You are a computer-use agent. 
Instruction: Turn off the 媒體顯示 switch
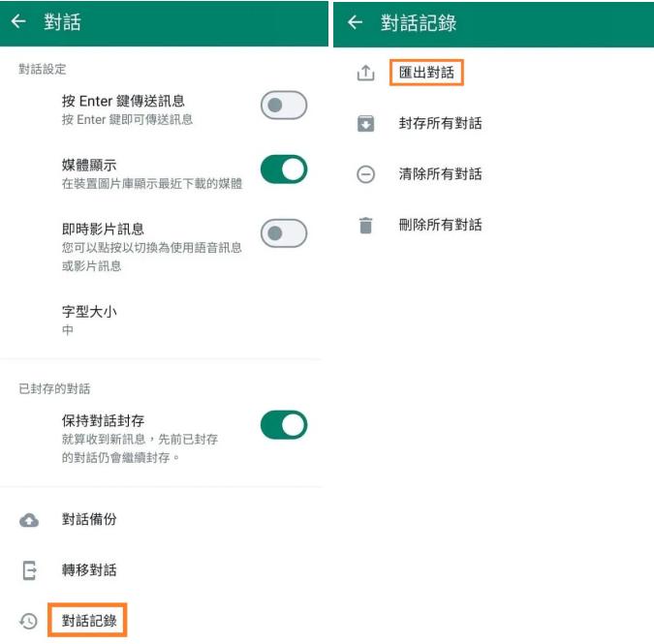point(284,169)
